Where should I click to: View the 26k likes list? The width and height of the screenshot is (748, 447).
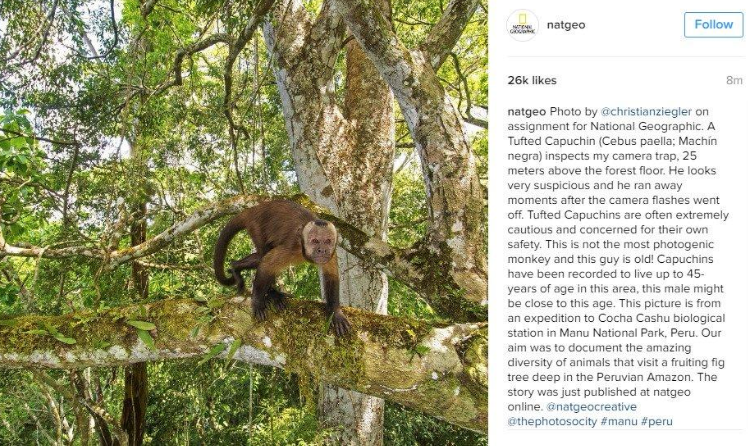531,80
